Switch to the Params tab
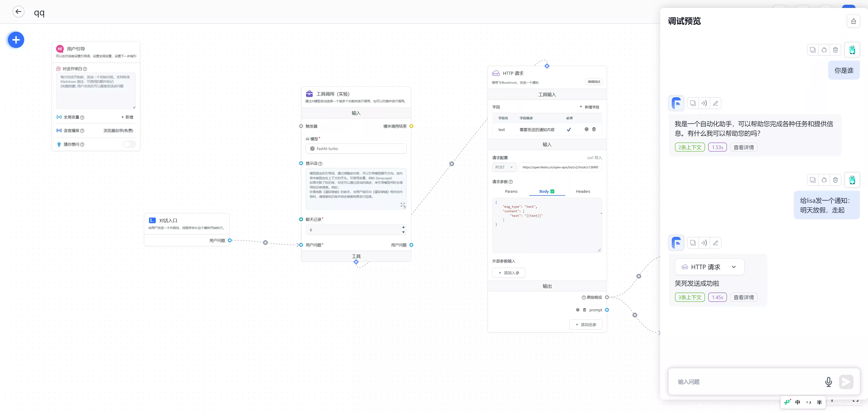This screenshot has height=412, width=868. (x=511, y=191)
